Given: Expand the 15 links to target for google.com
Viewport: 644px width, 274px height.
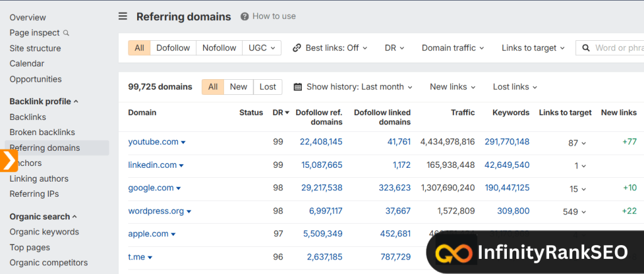Looking at the screenshot, I should (577, 189).
